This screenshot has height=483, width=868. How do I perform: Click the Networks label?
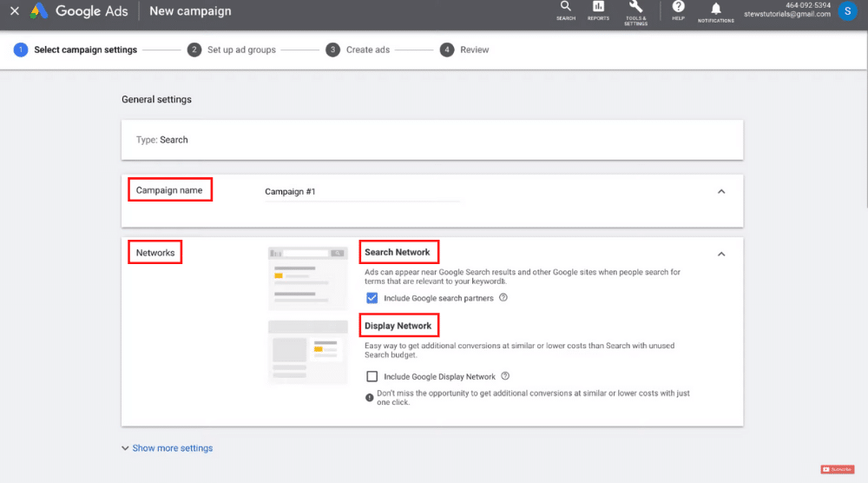155,253
